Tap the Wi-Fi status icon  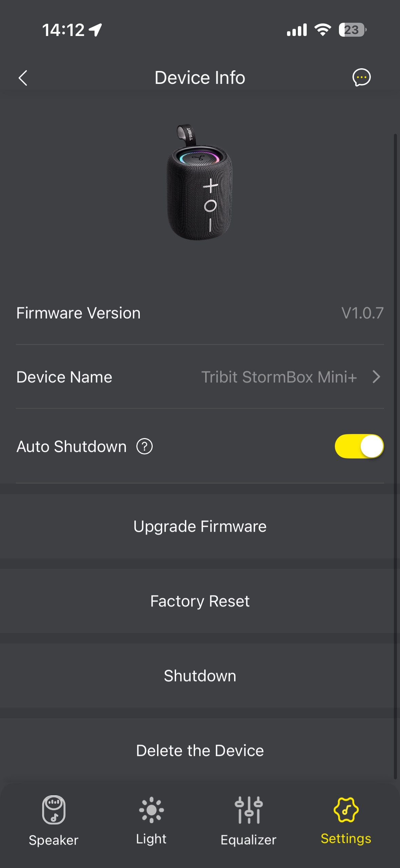click(x=323, y=30)
